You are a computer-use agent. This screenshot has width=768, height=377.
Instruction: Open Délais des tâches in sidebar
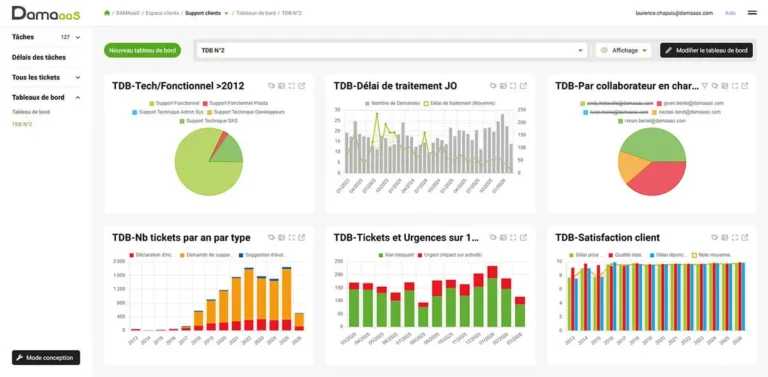(39, 57)
